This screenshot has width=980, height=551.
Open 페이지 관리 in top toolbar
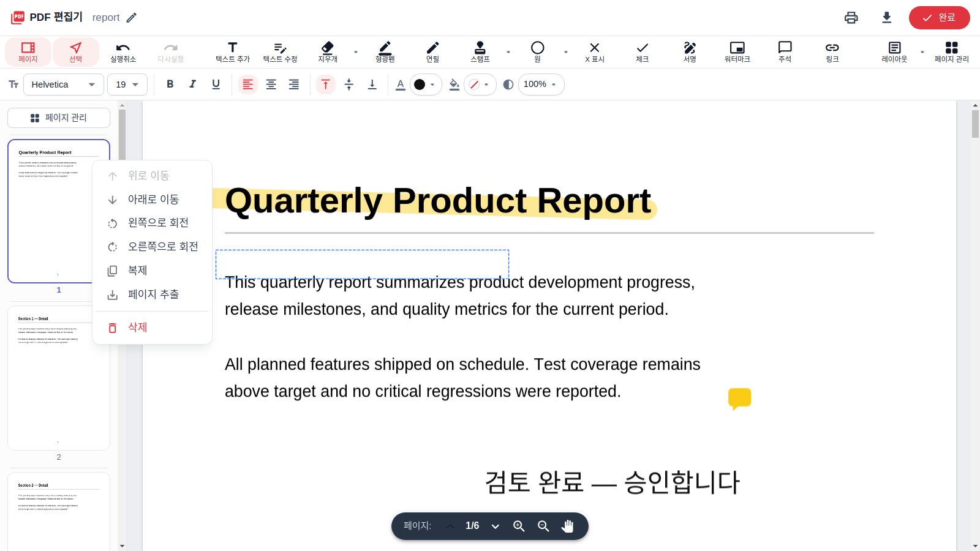pyautogui.click(x=952, y=52)
